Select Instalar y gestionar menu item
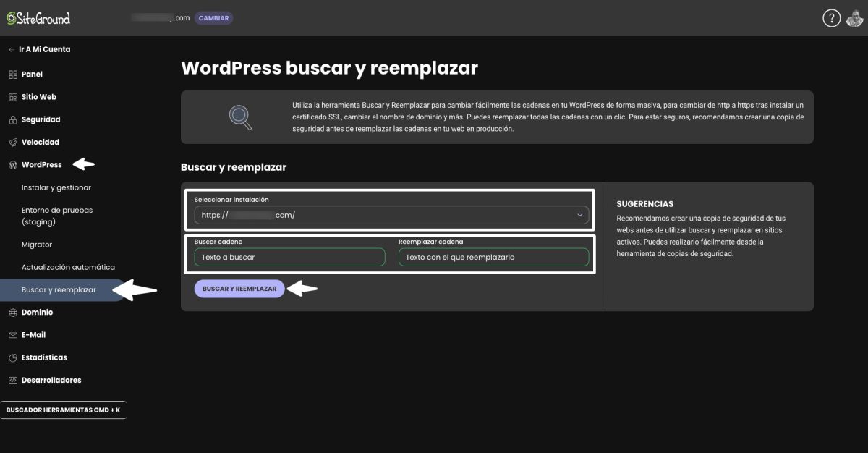The width and height of the screenshot is (868, 453). 55,187
